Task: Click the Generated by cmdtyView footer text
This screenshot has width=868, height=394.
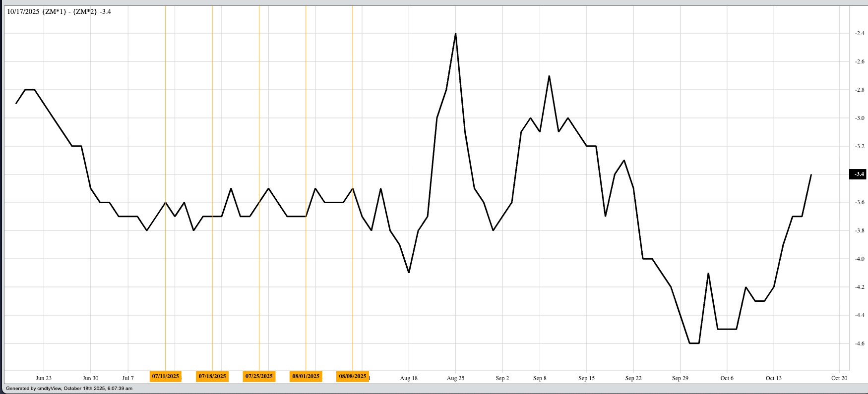Action: pos(69,389)
